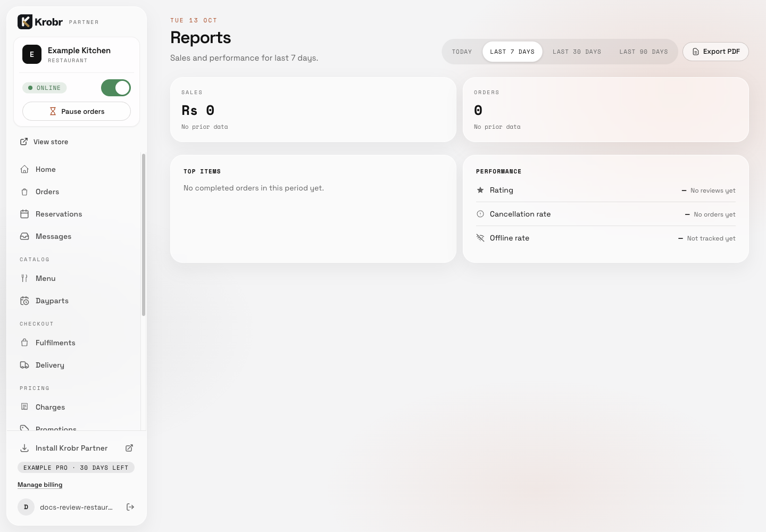This screenshot has width=766, height=532.
Task: Open Dayparts via the calendar-clock icon
Action: tap(24, 301)
